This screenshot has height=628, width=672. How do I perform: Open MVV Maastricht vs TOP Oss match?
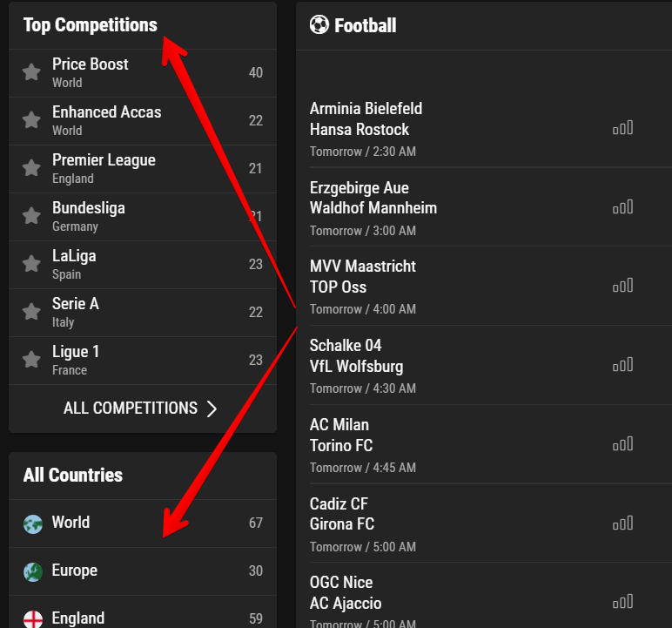491,286
